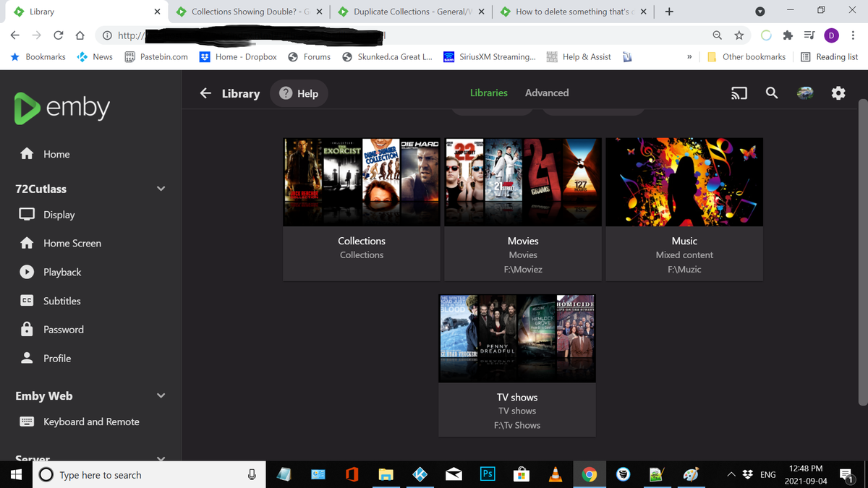Switch to Duplicate Collections browser tab

(412, 12)
